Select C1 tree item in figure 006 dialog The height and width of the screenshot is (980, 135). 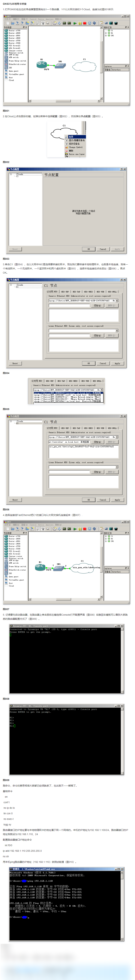point(17,423)
